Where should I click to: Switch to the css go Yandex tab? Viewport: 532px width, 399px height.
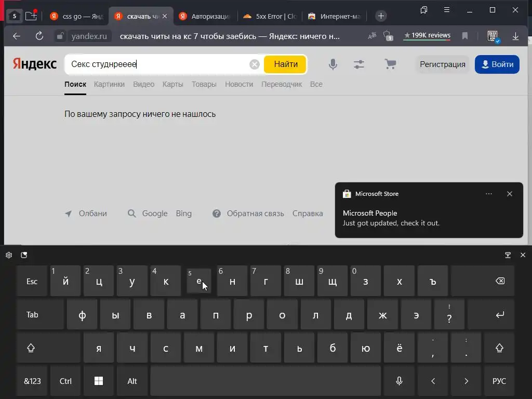pos(76,16)
